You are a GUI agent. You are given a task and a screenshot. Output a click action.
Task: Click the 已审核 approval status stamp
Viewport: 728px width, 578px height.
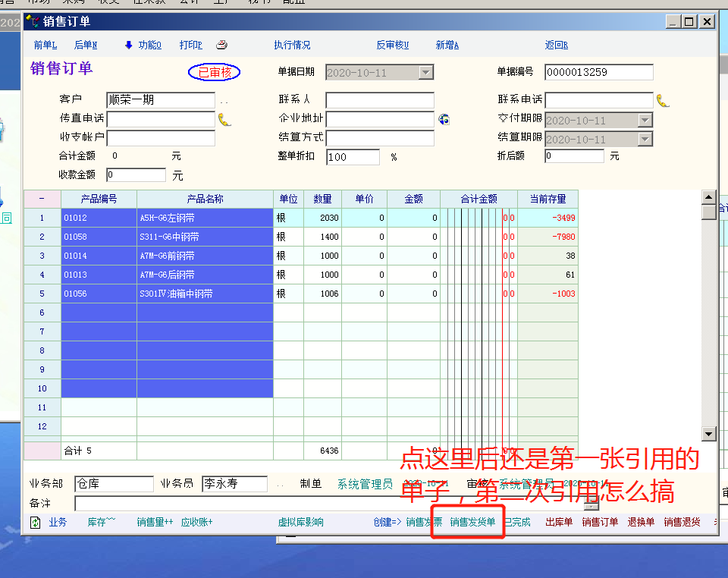pyautogui.click(x=215, y=72)
